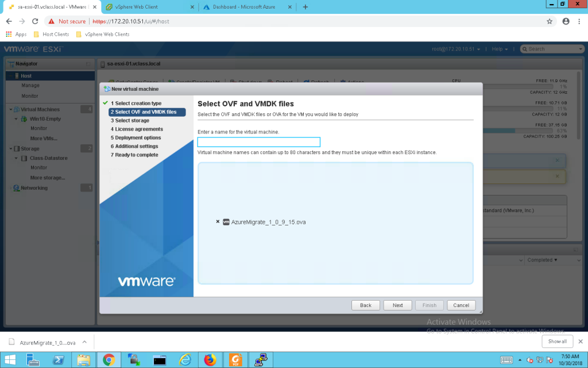The image size is (588, 368).
Task: Click Show all downloads
Action: [x=557, y=342]
